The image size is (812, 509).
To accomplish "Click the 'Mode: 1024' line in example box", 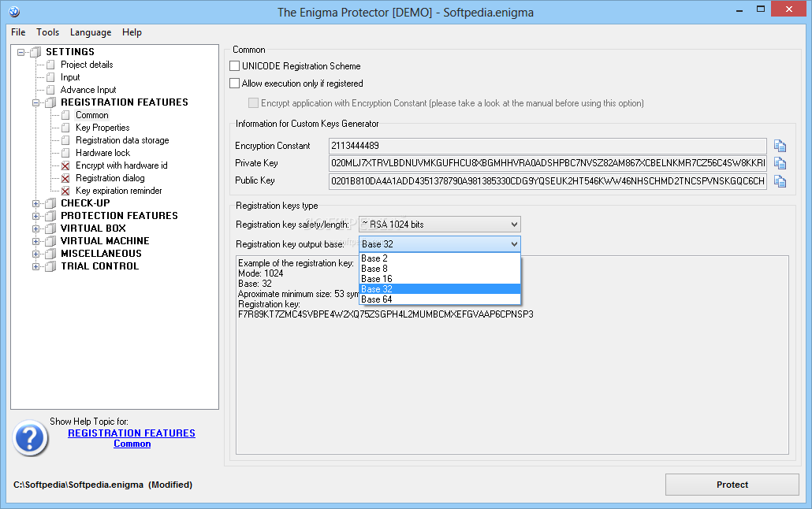I will [x=260, y=273].
